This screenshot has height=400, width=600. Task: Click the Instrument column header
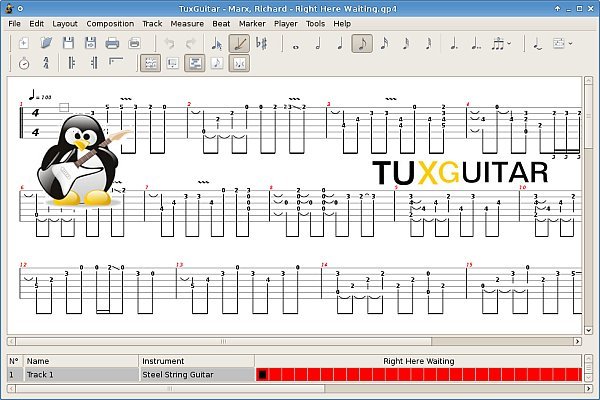point(197,361)
